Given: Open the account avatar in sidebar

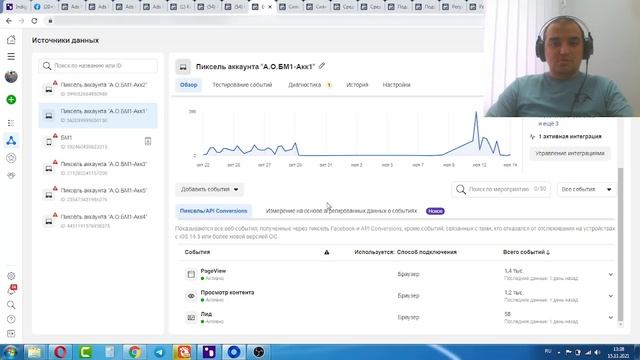Looking at the screenshot, I should [x=11, y=76].
